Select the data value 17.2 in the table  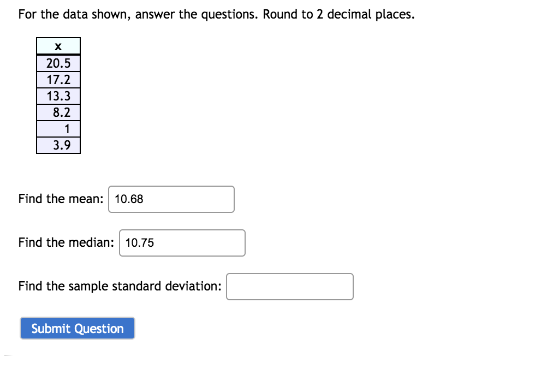point(58,79)
